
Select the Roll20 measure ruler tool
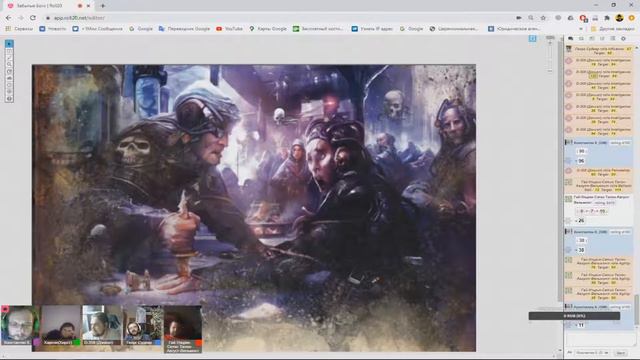[x=9, y=71]
